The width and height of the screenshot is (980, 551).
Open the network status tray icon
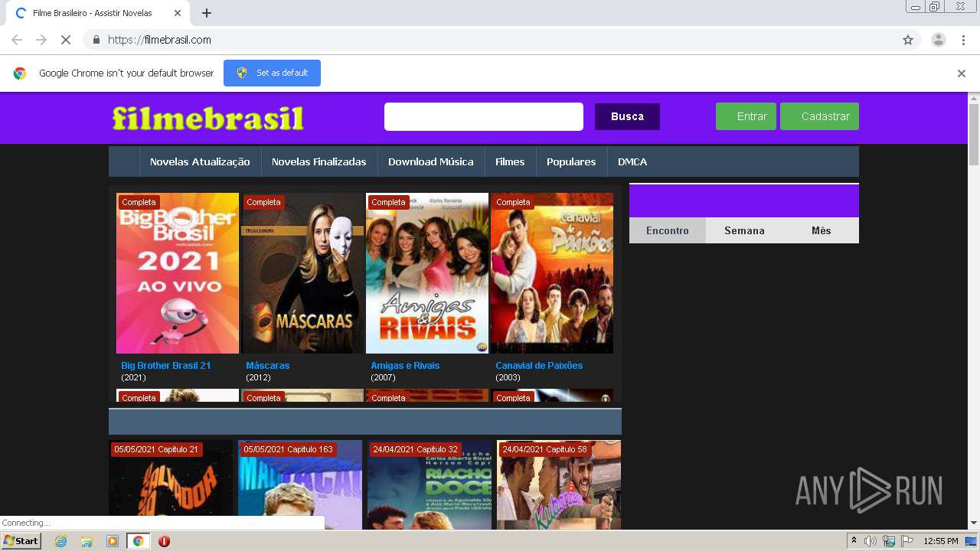(889, 541)
